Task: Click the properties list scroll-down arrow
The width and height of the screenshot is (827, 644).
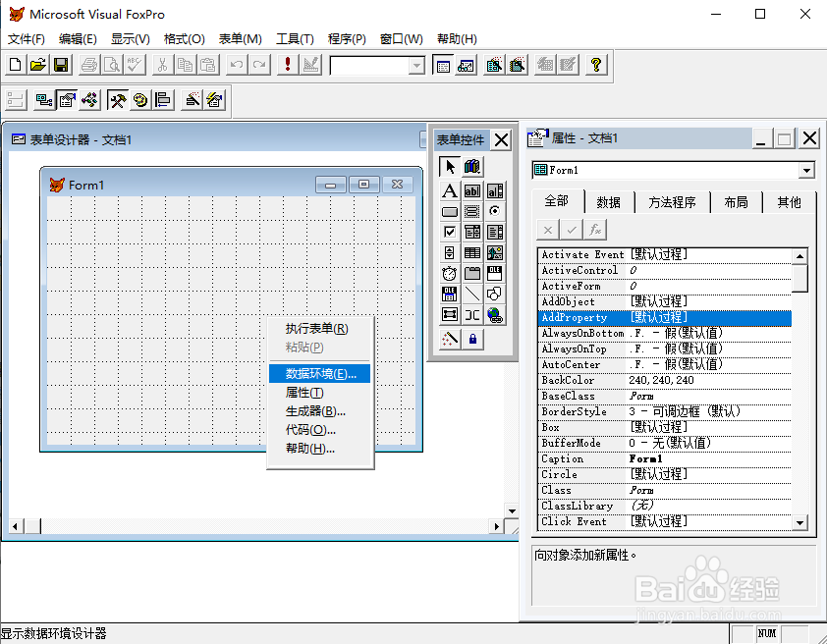Action: pyautogui.click(x=800, y=522)
